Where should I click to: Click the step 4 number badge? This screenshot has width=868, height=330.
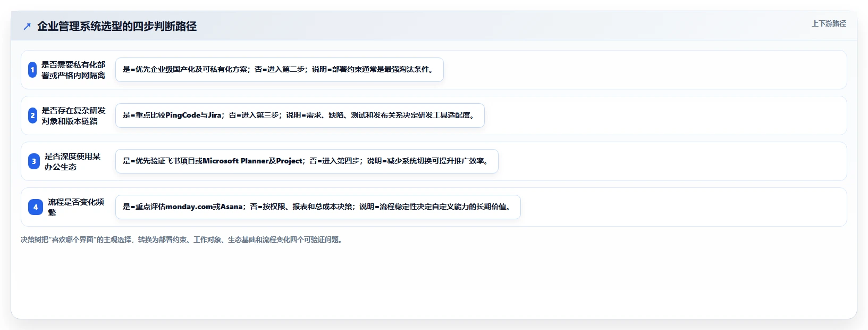point(36,207)
